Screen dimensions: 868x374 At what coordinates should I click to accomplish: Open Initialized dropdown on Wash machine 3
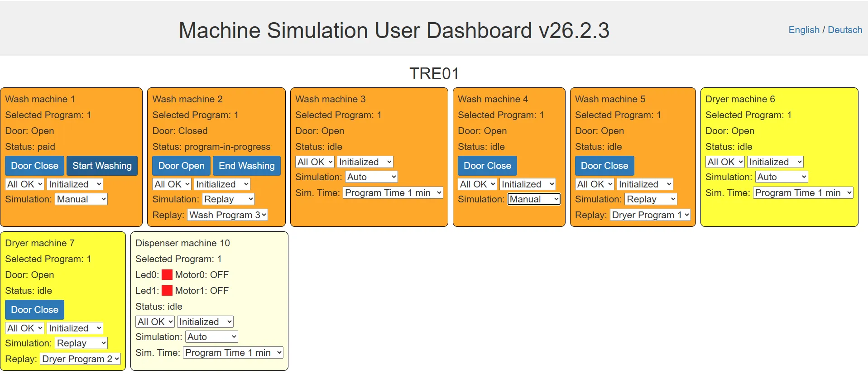coord(365,162)
